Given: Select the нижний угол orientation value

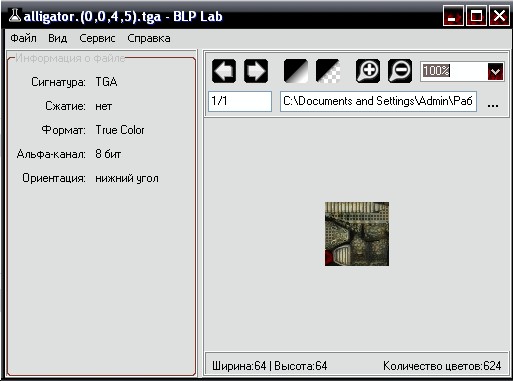Looking at the screenshot, I should (x=127, y=178).
